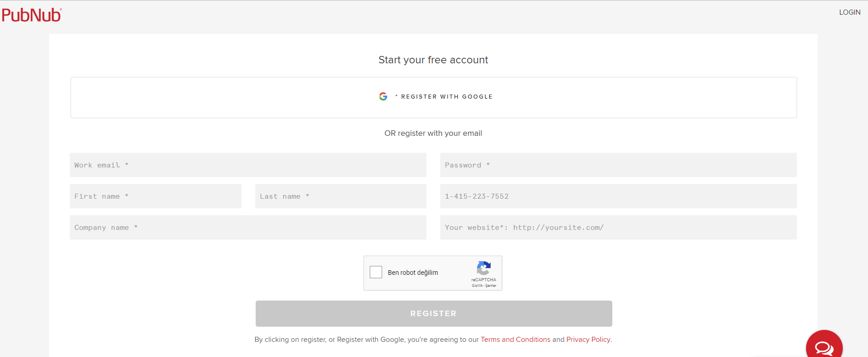Image resolution: width=868 pixels, height=357 pixels.
Task: Check the "Ben robot değilim" checkbox
Action: pos(376,272)
